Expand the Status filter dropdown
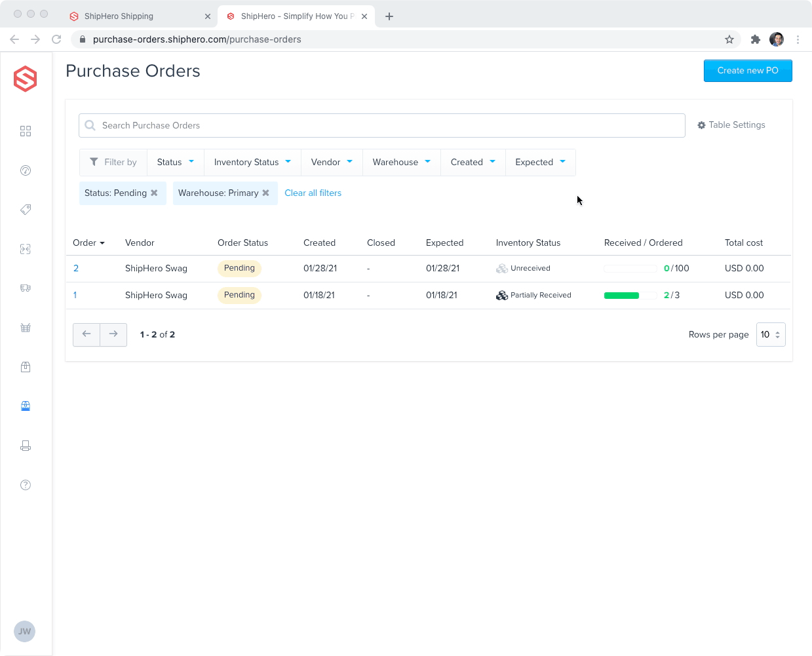The height and width of the screenshot is (656, 812). [176, 163]
